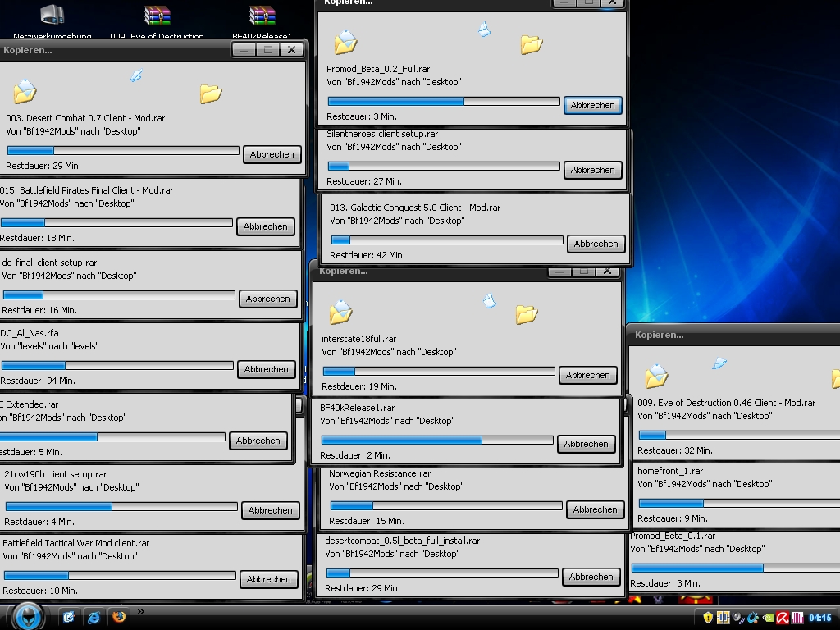The image size is (840, 630).
Task: Click flying paper animation in Eve of Destruction 0.46 dialog
Action: (719, 363)
